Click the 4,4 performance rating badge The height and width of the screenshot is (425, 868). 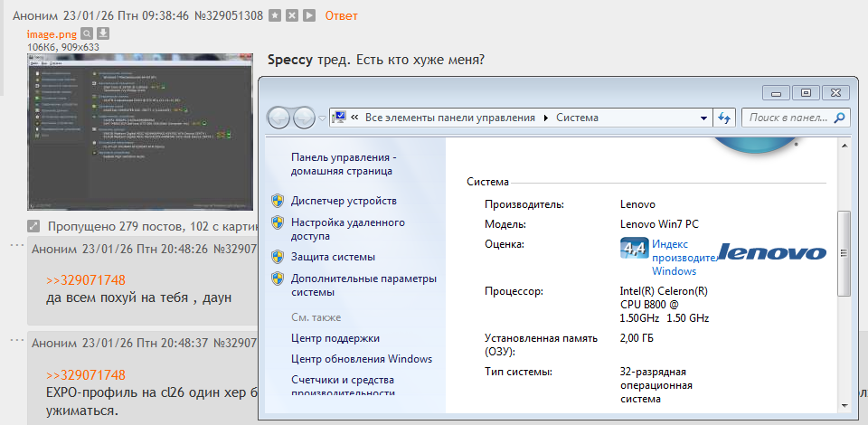coord(635,249)
